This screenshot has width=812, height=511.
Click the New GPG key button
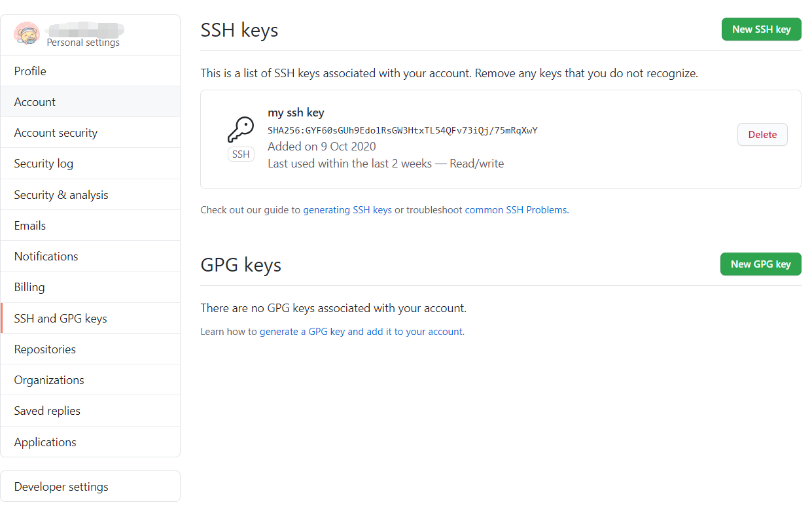point(760,264)
